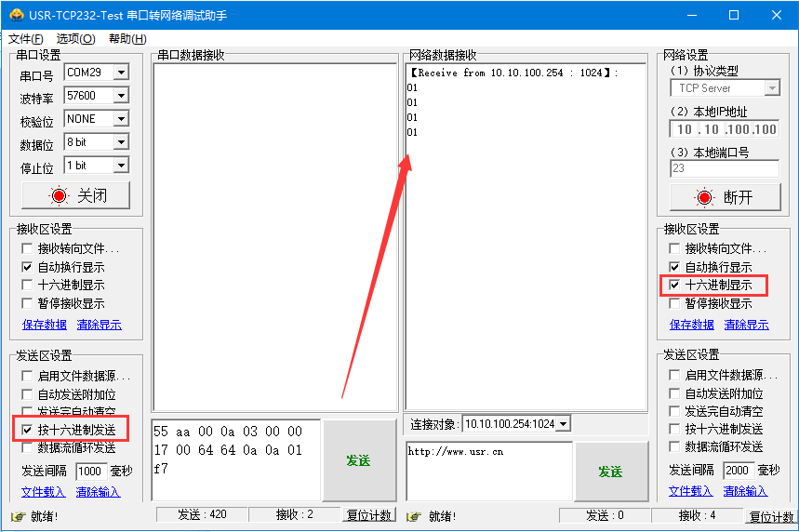Click serial port 关闭 button with red indicator
Viewport: 799px width, 532px height.
point(76,195)
